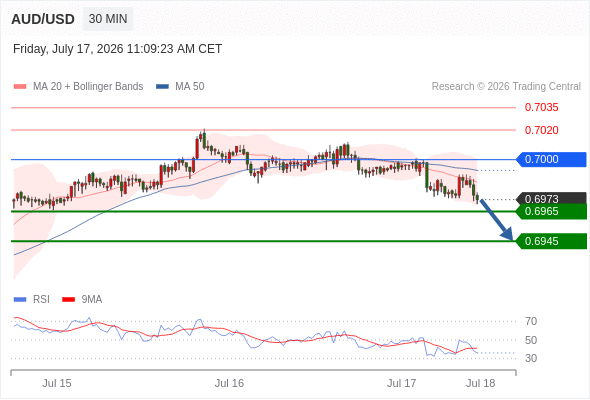Screen dimensions: 590x400
Task: Click the 30 MIN timeframe badge
Action: (x=108, y=19)
